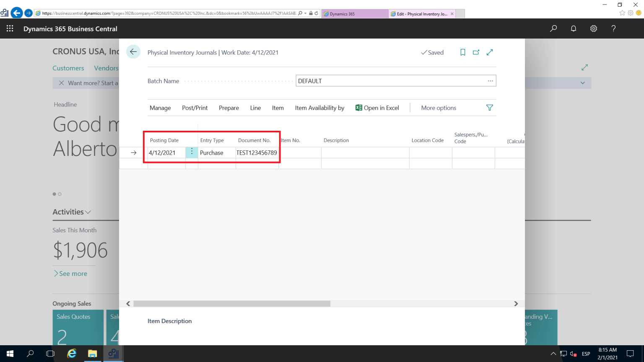Open the app launcher waffle icon
Viewport: 644px width, 362px height.
point(10,28)
